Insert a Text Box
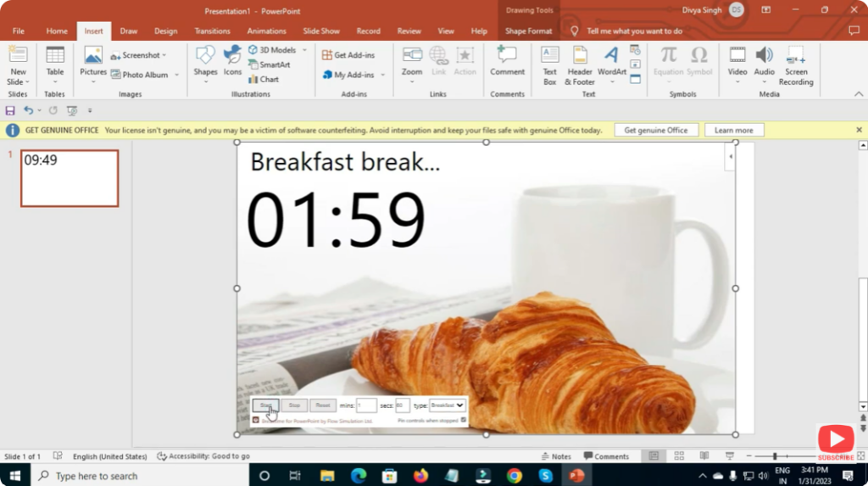The image size is (868, 486). click(549, 65)
